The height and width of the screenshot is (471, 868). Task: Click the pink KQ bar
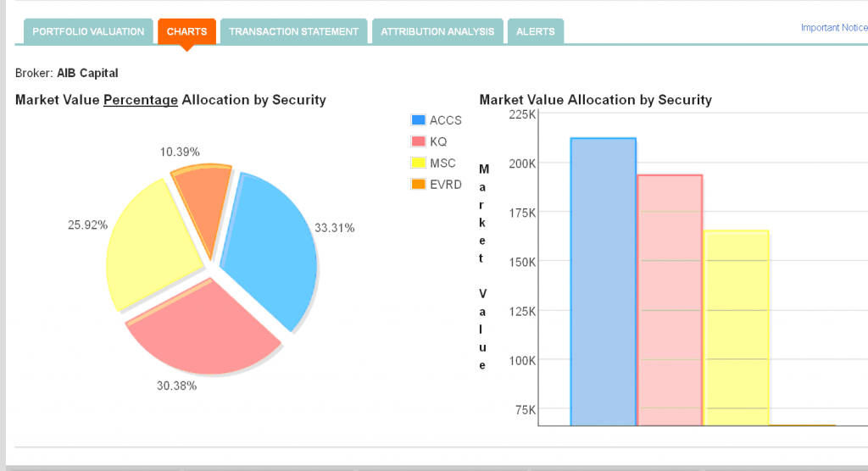pos(670,300)
